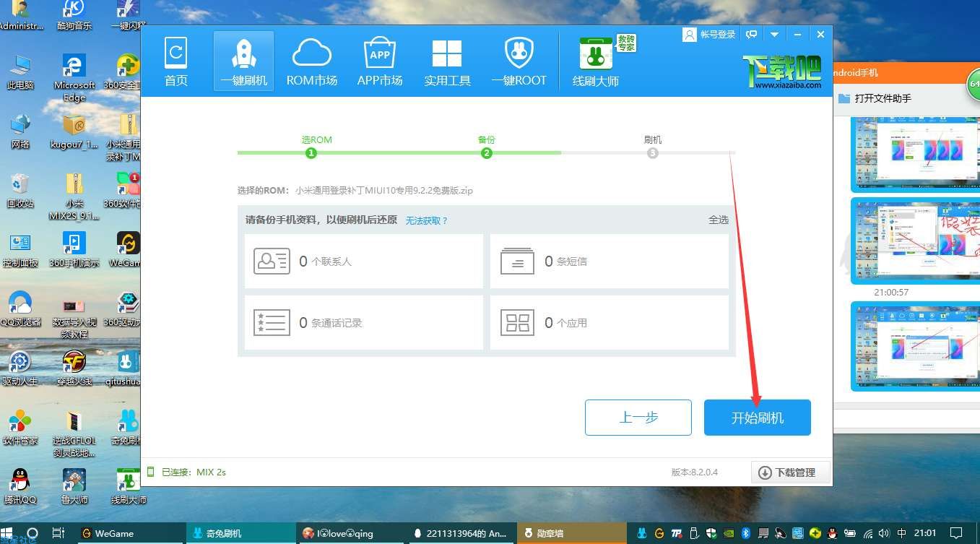Click the 已连接: MIX 2s device status
The width and height of the screenshot is (980, 544).
point(187,472)
